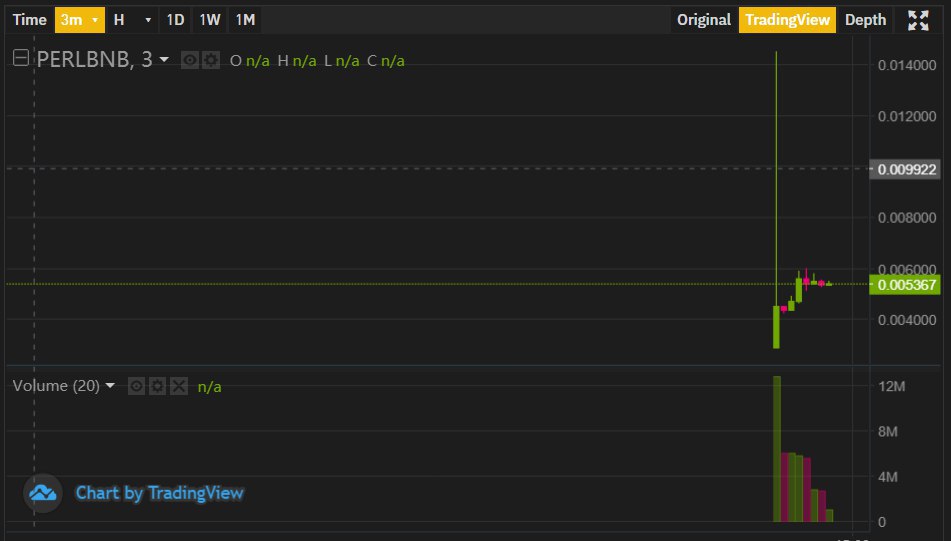The height and width of the screenshot is (541, 951).
Task: Select the Time chart view
Action: coord(29,20)
